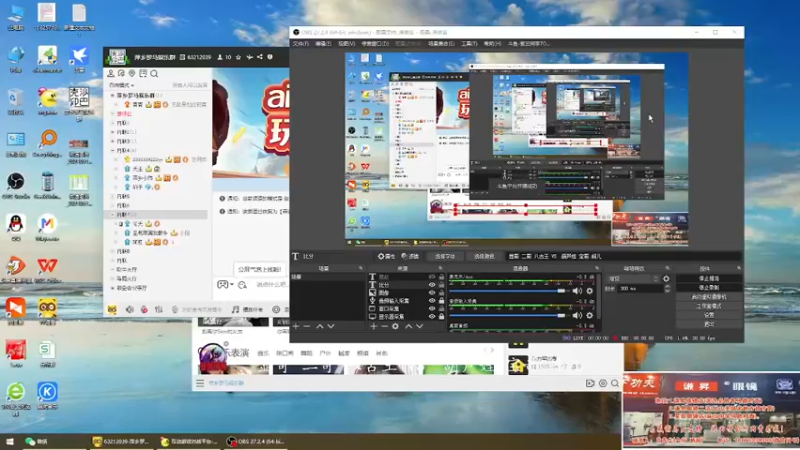The height and width of the screenshot is (450, 800).
Task: Click the YY chat message input field
Action: (271, 285)
